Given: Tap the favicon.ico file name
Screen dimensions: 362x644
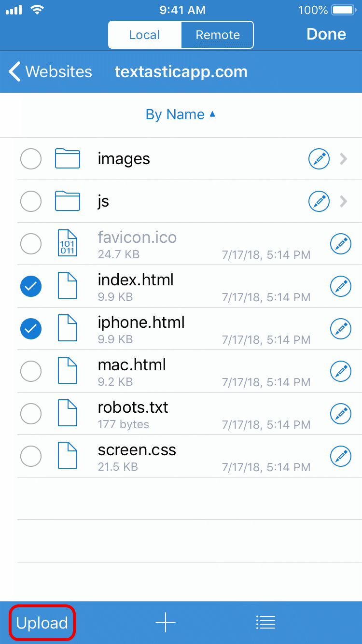Looking at the screenshot, I should click(x=137, y=237).
